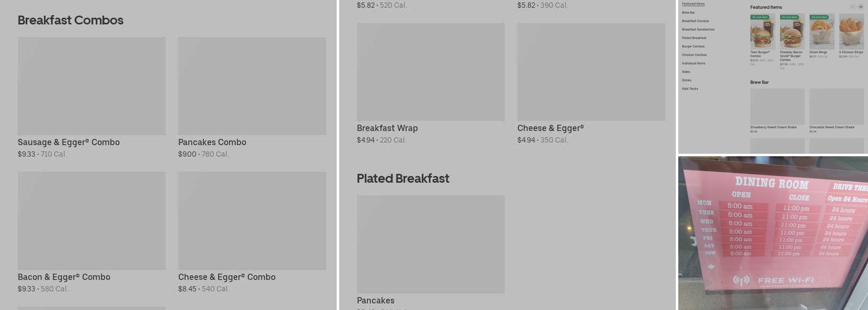This screenshot has width=868, height=310.
Task: Click the next arrow in Featured items
Action: 860,7
